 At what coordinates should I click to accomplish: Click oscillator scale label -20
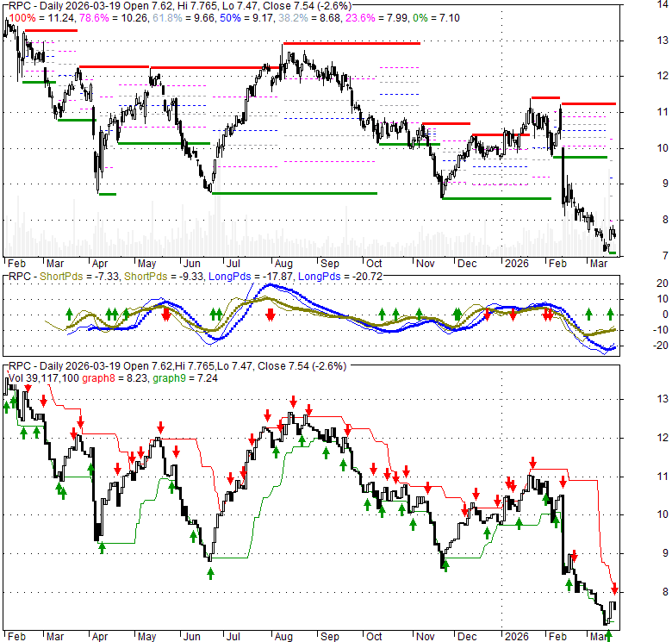coord(661,346)
